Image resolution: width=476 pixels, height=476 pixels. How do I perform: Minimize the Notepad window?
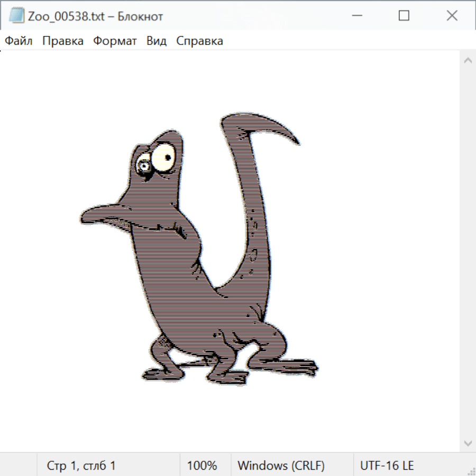click(356, 16)
